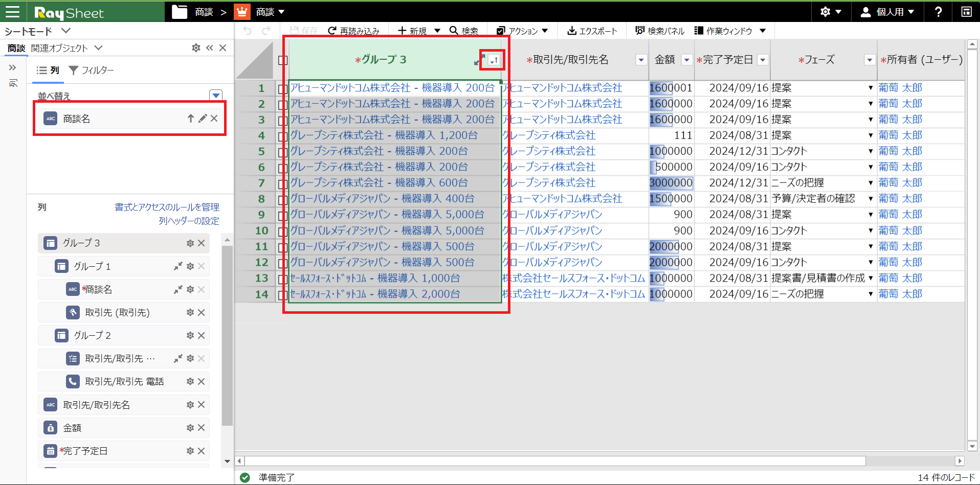980x485 pixels.
Task: Open フェーズ dropdown in row 8
Action: pos(870,199)
